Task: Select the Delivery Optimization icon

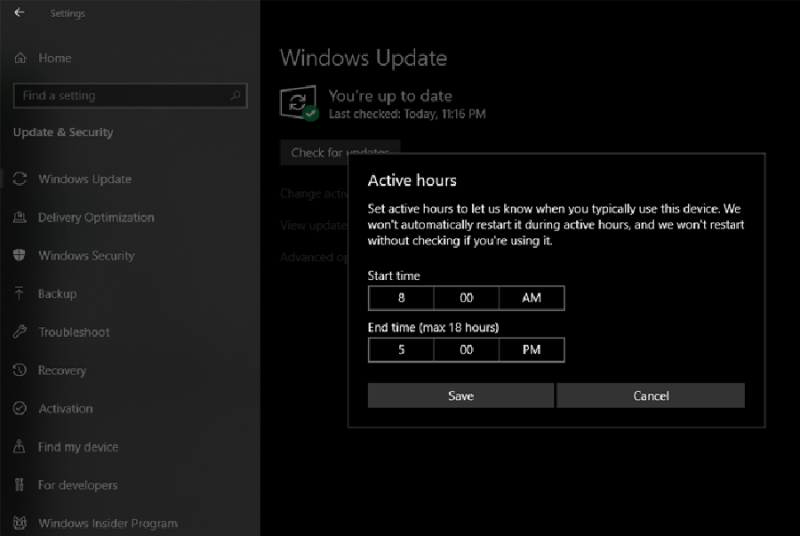Action: coord(20,217)
